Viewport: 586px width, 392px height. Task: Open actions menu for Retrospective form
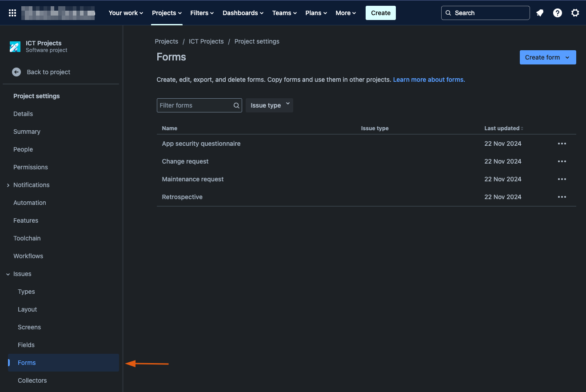click(x=562, y=196)
